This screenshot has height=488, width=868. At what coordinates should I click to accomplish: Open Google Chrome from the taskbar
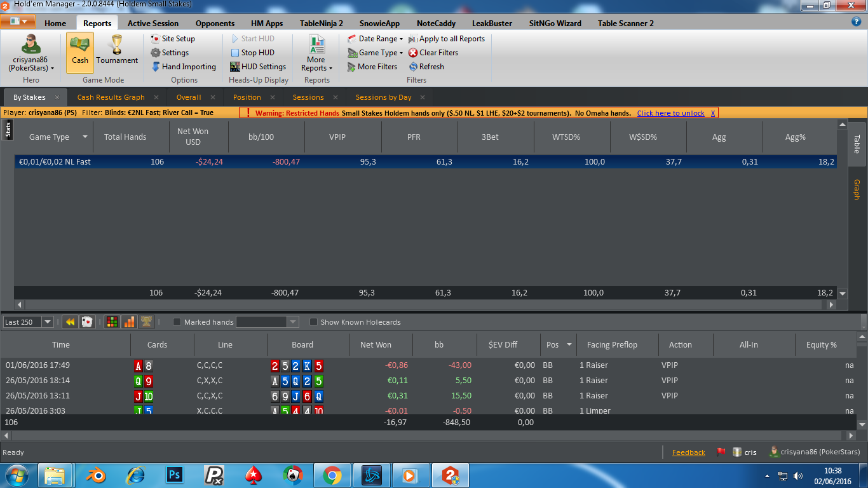332,475
